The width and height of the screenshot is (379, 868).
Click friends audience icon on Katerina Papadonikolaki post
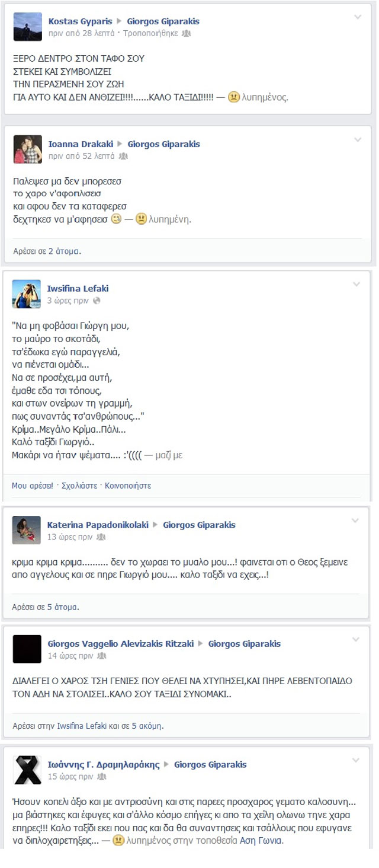pos(101,537)
